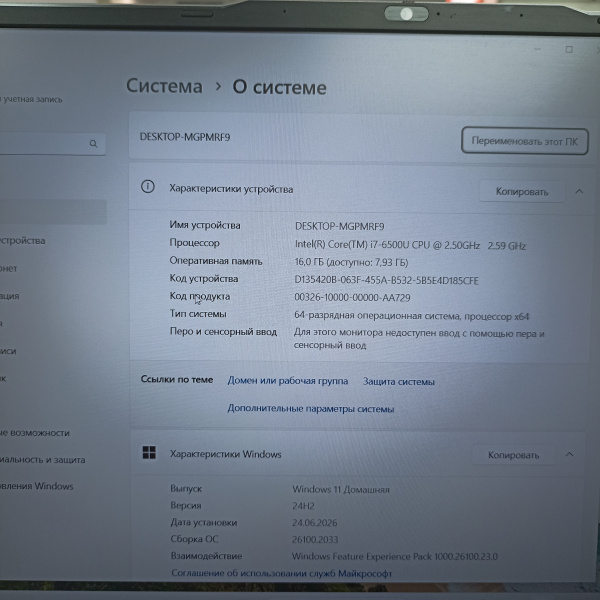
Task: Click the version value 24H2
Action: pos(303,506)
